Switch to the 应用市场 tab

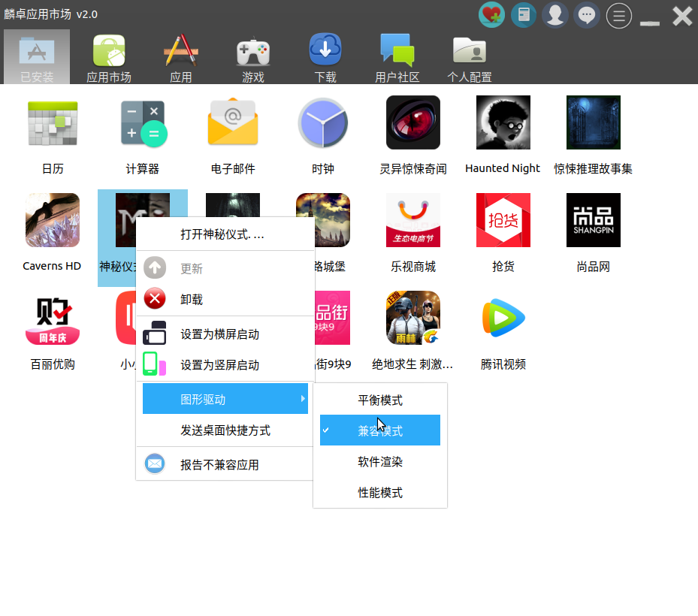pos(109,58)
